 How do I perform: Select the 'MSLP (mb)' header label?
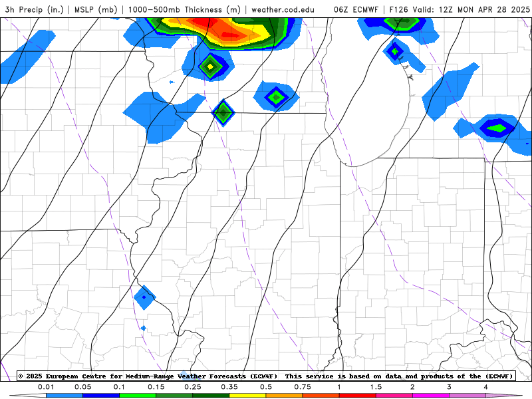[96, 9]
